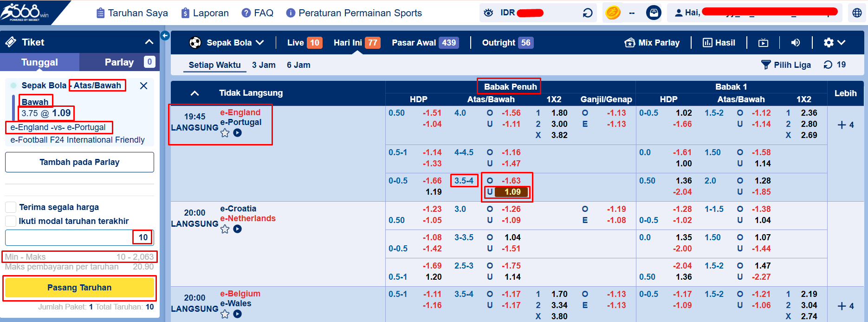Click e-England first-half 1X2 odds 2.36
This screenshot has height=322, width=868.
pyautogui.click(x=809, y=113)
